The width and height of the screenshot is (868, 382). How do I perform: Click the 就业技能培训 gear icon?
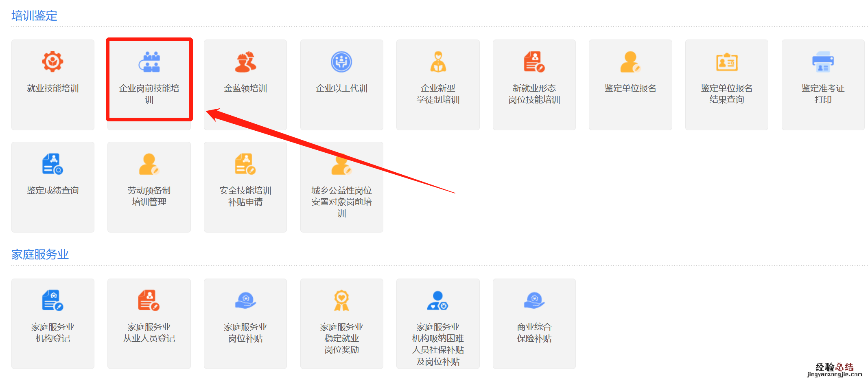52,62
